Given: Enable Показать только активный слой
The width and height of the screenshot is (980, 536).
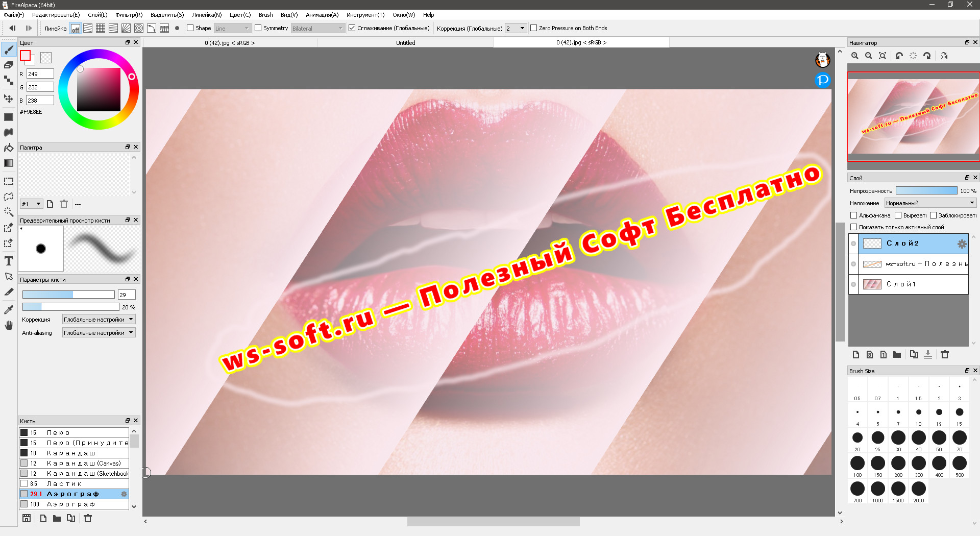Looking at the screenshot, I should [x=854, y=227].
